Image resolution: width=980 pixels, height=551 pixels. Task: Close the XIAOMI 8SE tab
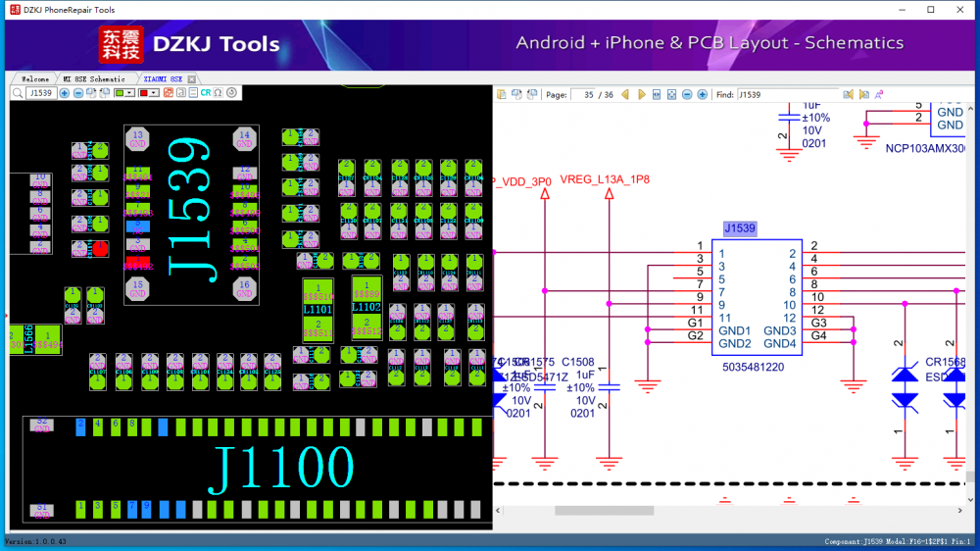point(192,79)
